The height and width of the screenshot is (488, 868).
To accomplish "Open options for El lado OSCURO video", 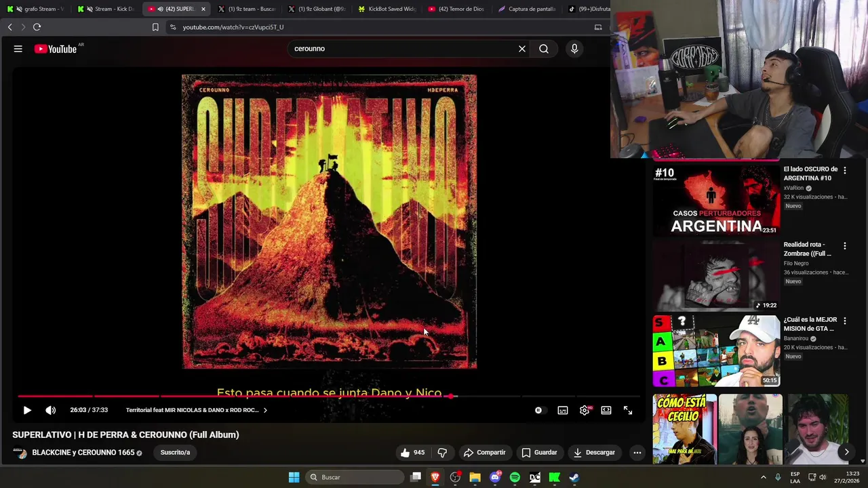I will (845, 171).
